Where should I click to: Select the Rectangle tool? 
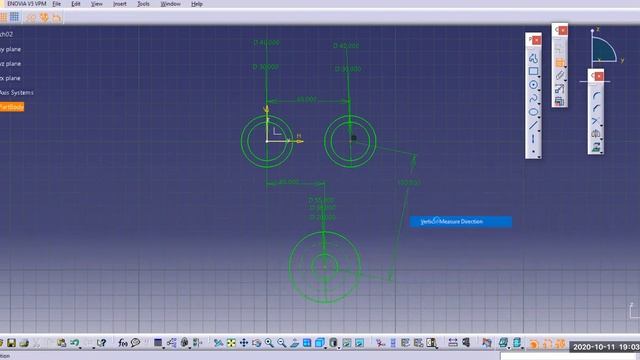533,71
